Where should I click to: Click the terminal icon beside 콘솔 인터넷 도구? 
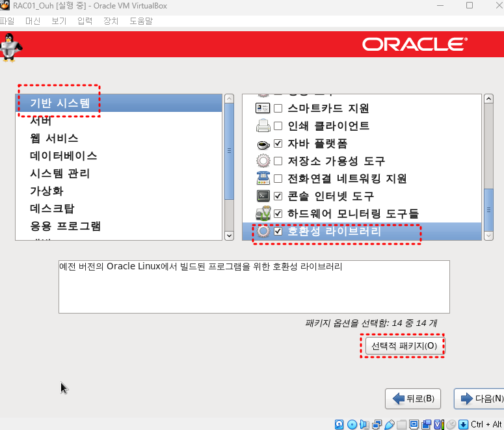pyautogui.click(x=263, y=196)
